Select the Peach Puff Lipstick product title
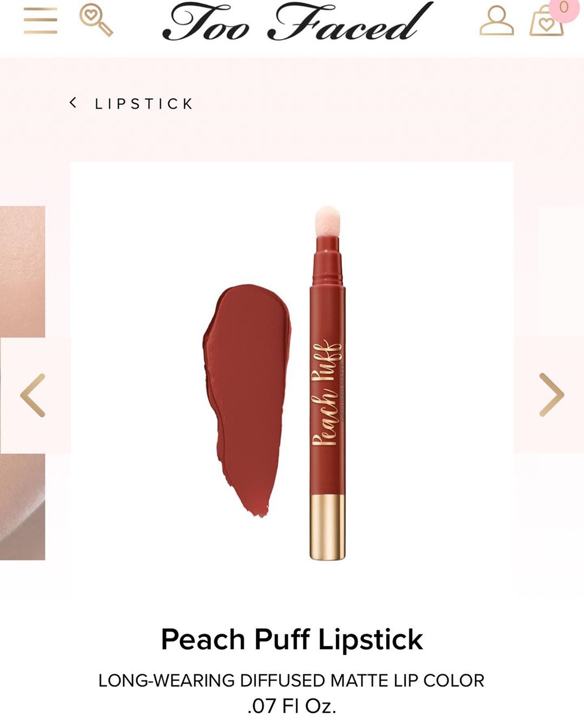This screenshot has width=584, height=728. (292, 639)
